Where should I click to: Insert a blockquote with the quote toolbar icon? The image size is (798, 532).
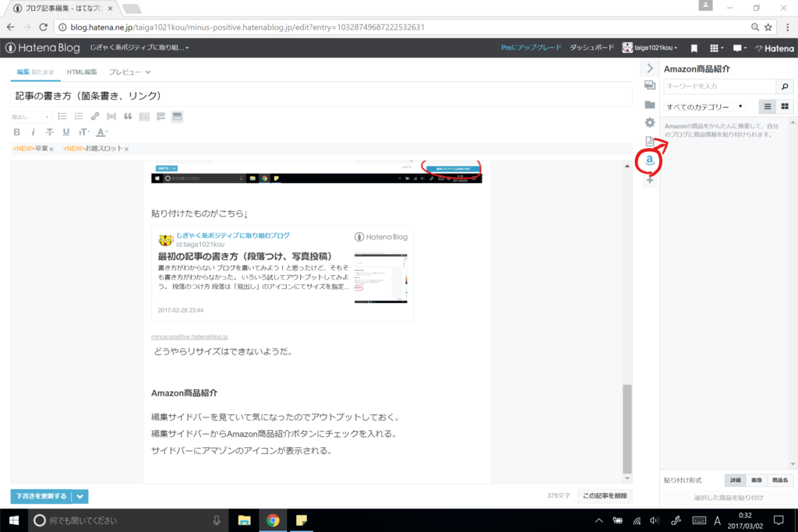(129, 116)
